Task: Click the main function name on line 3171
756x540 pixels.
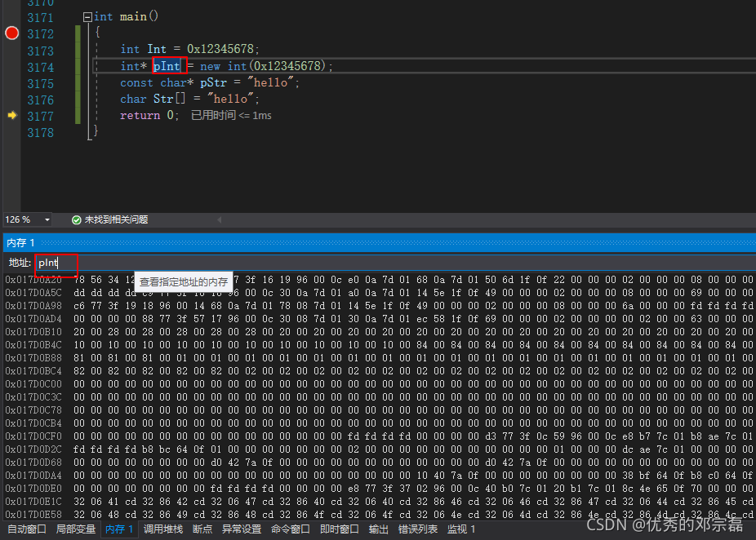Action: [133, 17]
